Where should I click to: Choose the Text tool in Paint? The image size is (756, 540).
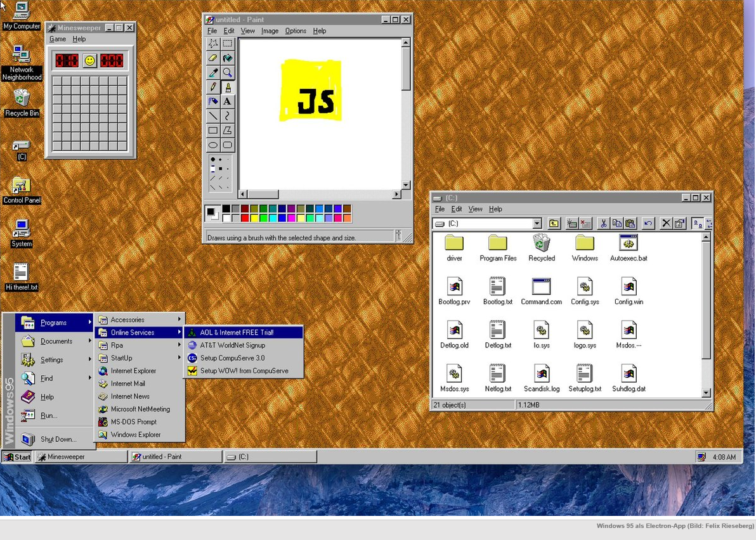click(x=227, y=101)
